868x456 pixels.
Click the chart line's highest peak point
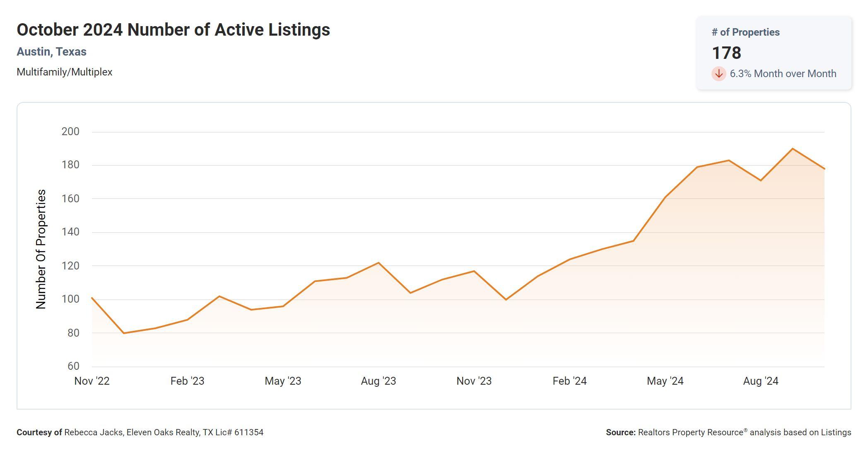click(793, 148)
